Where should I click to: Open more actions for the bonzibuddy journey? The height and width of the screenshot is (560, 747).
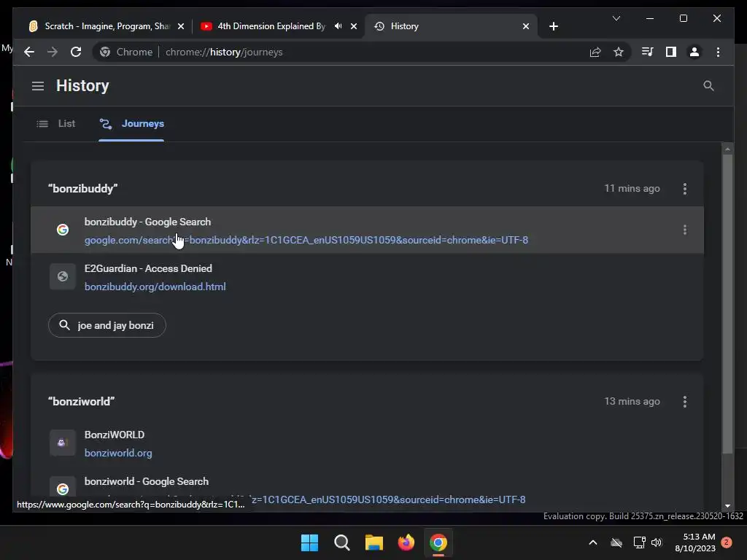(684, 189)
